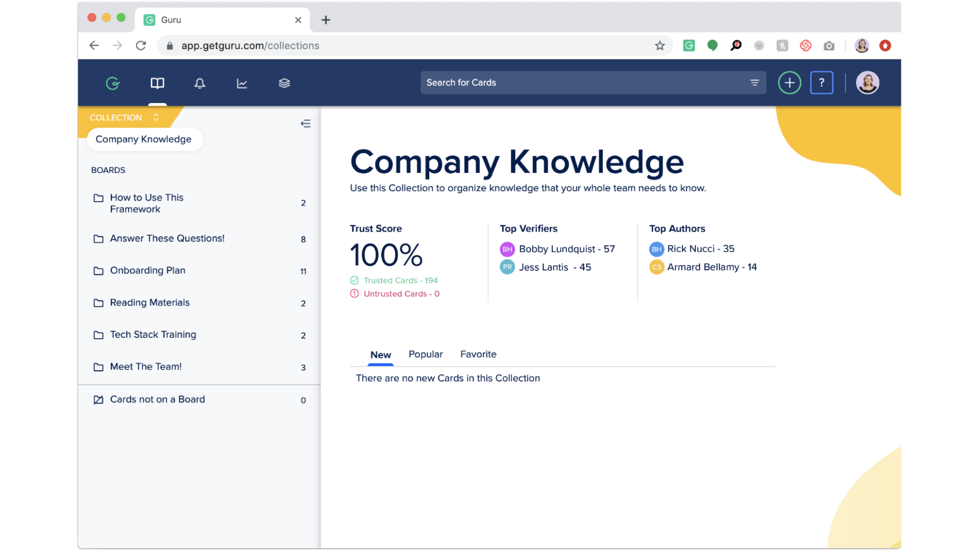Click the browser forward arrow
Screen dimensions: 980x551
pyautogui.click(x=117, y=45)
